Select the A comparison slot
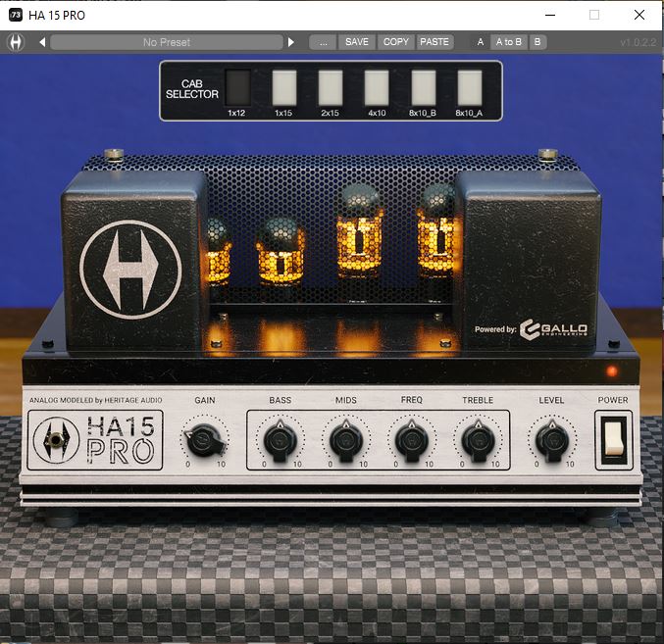664x644 pixels. point(481,42)
